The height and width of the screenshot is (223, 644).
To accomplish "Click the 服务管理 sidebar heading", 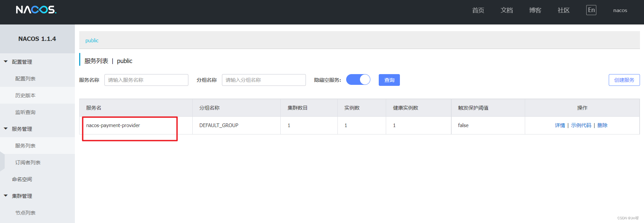I will (x=22, y=129).
